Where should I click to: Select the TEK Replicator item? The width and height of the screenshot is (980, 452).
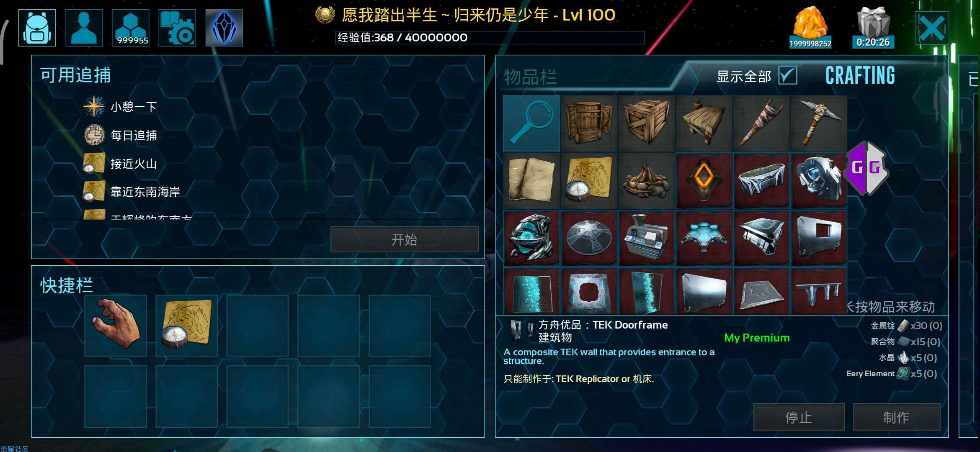[646, 238]
